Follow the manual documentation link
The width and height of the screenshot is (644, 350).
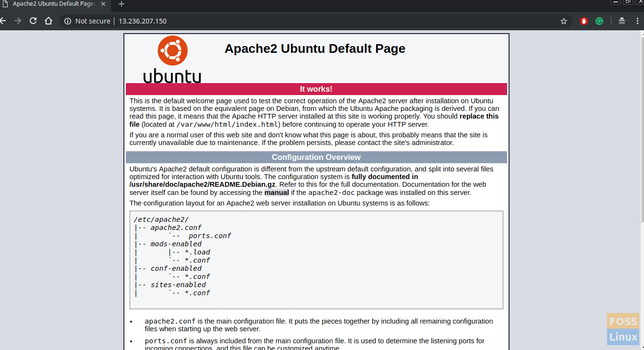[x=277, y=192]
